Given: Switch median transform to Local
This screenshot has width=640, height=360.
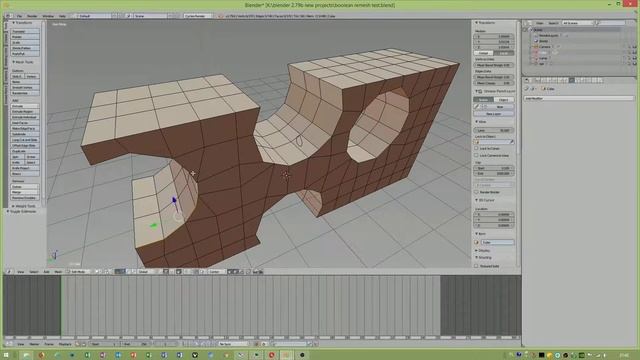Looking at the screenshot, I should click(504, 53).
